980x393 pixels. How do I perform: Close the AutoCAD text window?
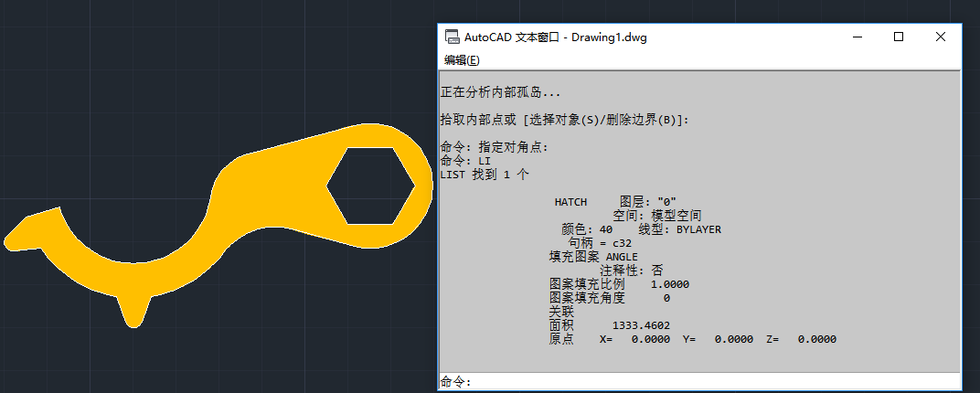pos(941,37)
